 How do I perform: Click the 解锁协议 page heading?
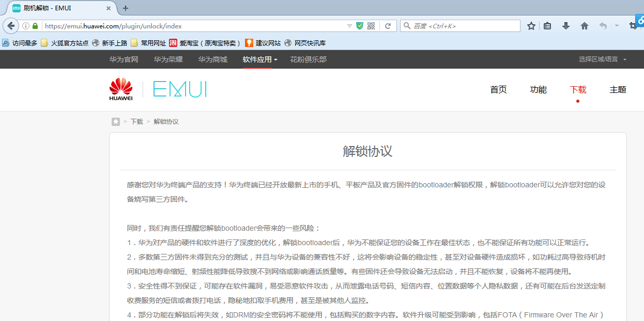coord(367,151)
